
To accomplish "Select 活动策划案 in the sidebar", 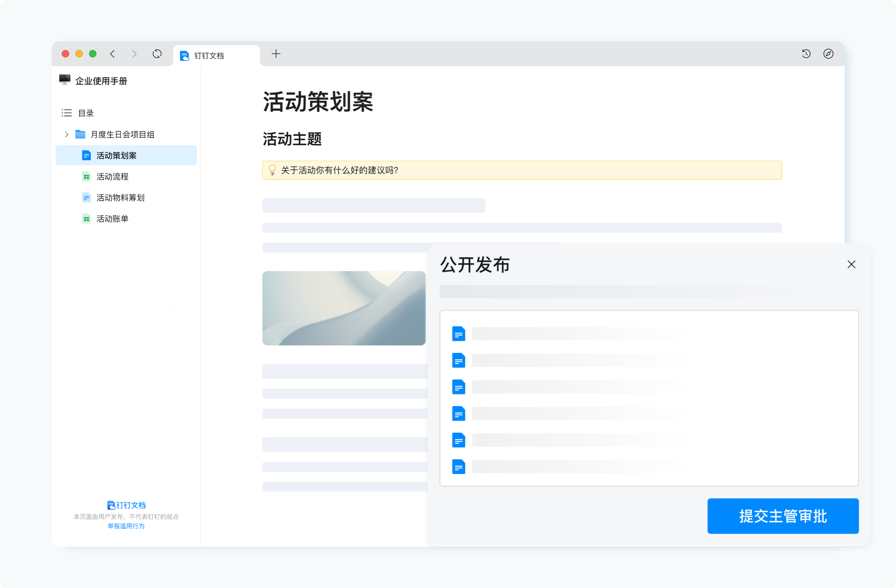I will 116,155.
